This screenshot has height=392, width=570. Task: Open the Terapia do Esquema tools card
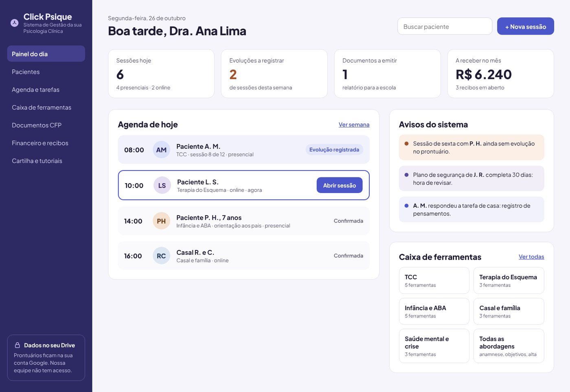click(509, 280)
